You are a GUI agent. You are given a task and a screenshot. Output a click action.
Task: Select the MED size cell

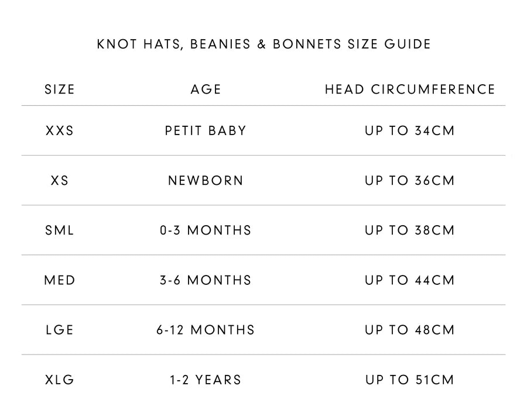click(60, 280)
